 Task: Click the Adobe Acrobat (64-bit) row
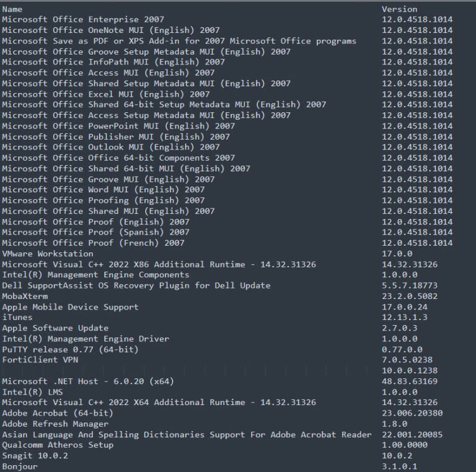58,413
